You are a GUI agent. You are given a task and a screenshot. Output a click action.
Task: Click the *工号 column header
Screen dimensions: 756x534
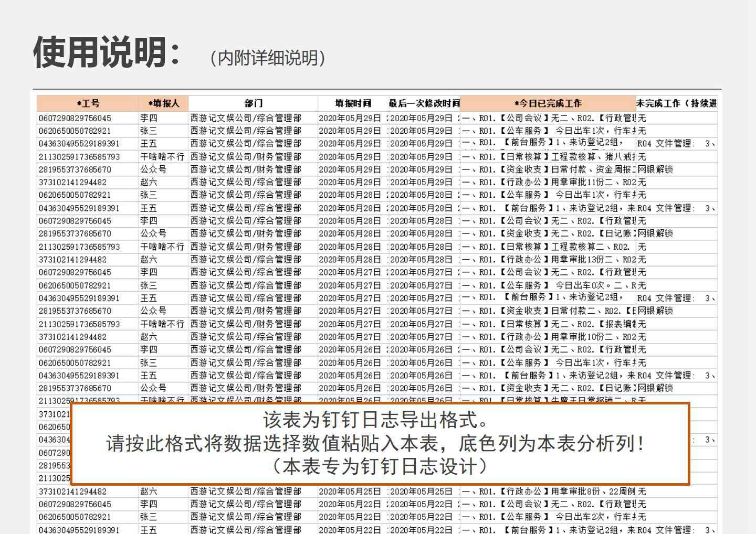point(88,103)
